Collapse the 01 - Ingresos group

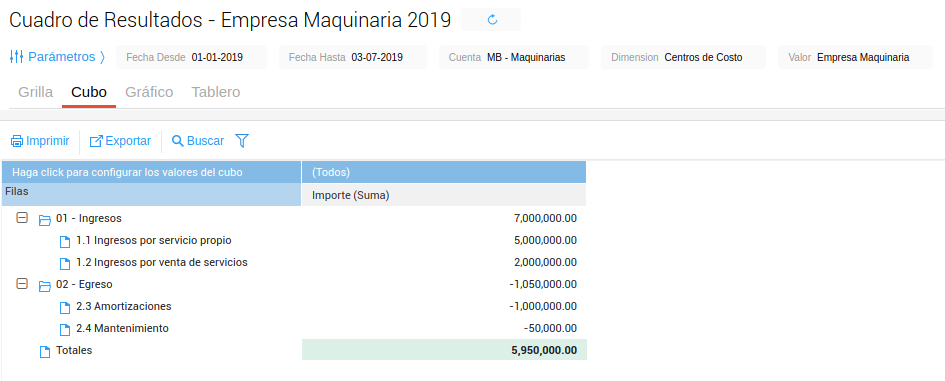pos(22,218)
